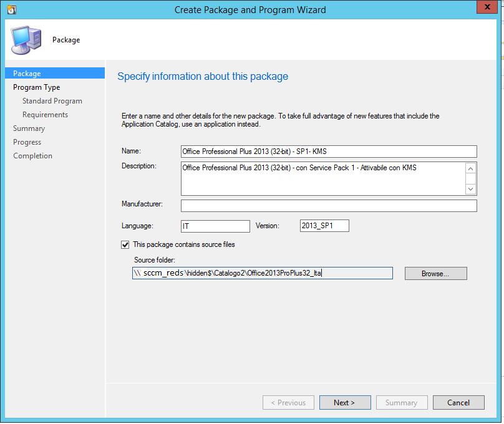Click the computer Package icon in the header
The height and width of the screenshot is (424, 504).
[x=26, y=40]
